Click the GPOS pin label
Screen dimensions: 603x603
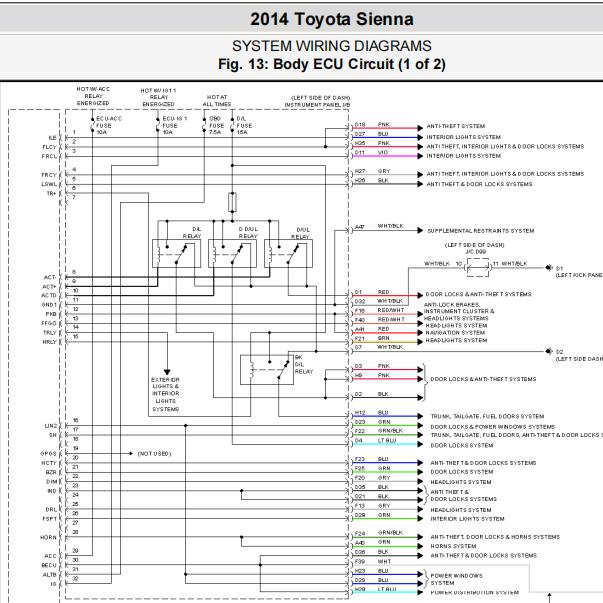(x=48, y=454)
